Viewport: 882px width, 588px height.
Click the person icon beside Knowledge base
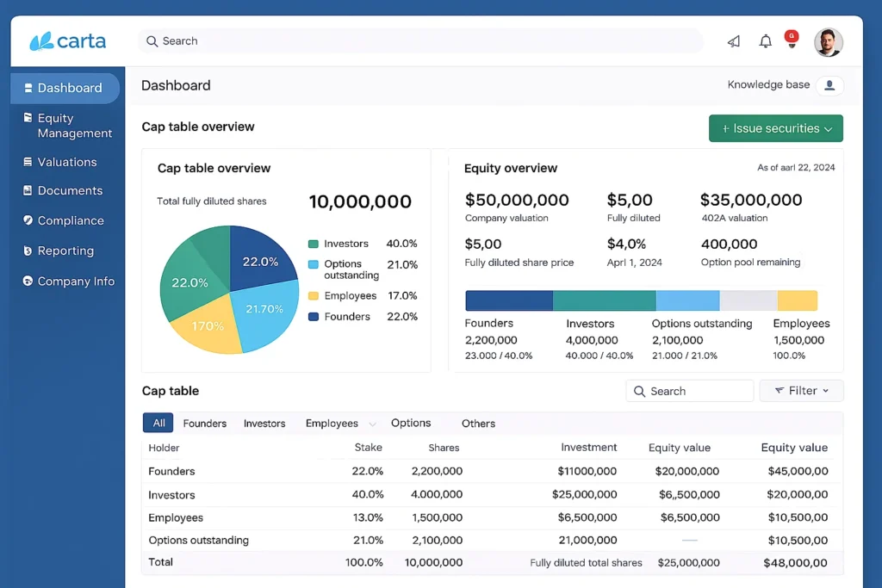[829, 84]
